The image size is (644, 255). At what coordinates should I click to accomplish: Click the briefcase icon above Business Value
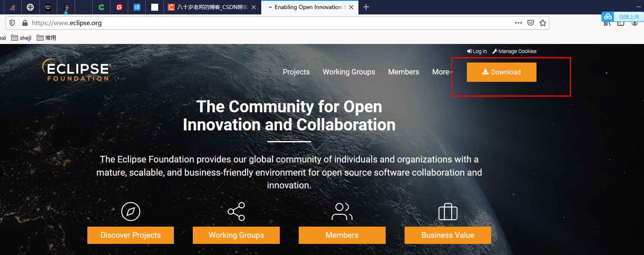448,212
